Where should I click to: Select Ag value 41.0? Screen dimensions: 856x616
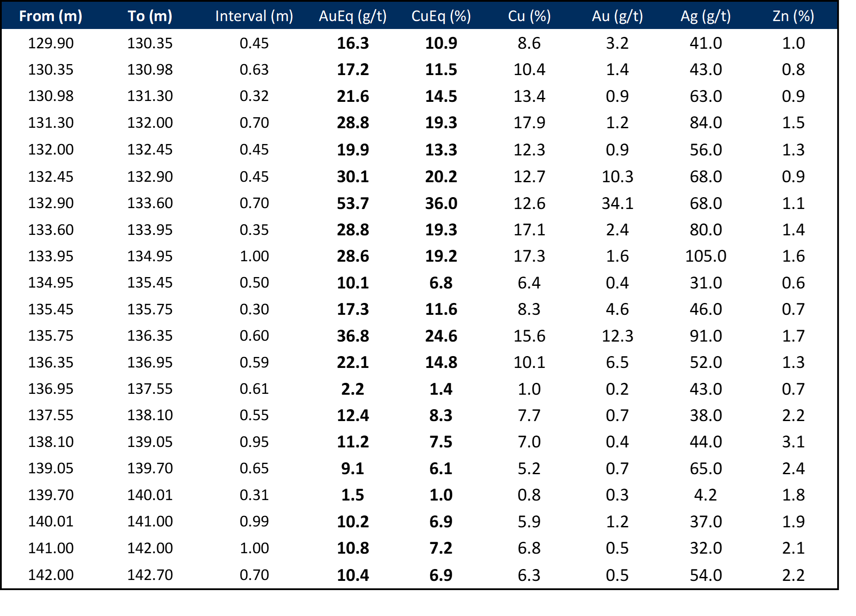coord(706,43)
